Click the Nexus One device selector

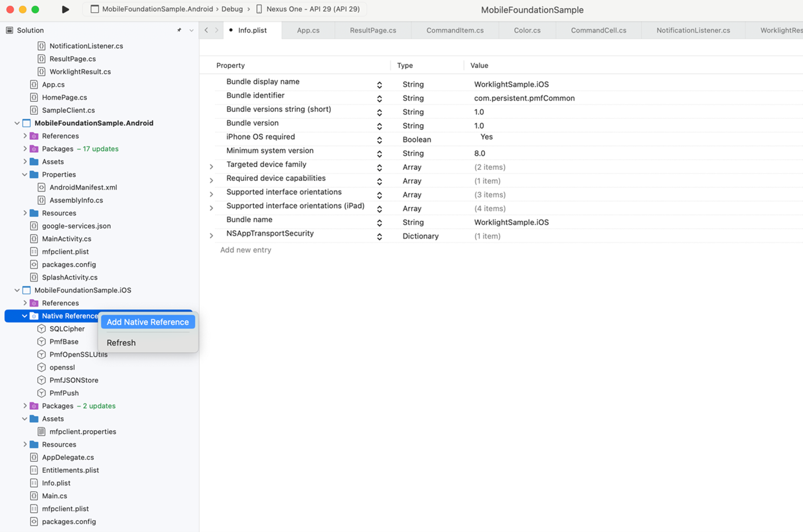click(308, 9)
